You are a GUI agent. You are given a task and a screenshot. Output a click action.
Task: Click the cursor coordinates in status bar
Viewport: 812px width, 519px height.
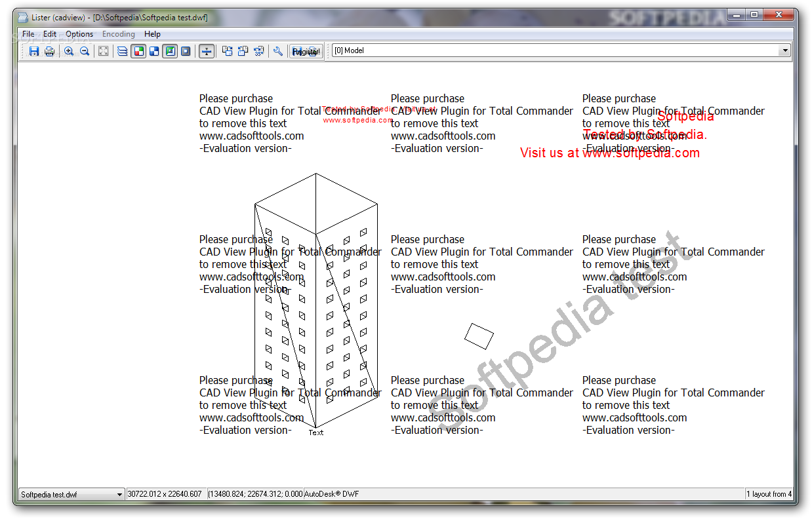click(256, 494)
